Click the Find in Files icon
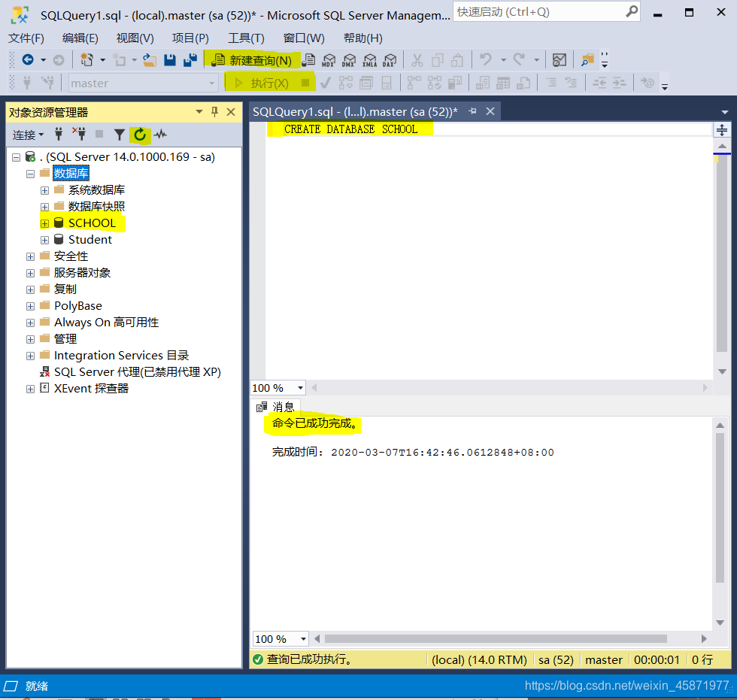Image resolution: width=737 pixels, height=700 pixels. [587, 60]
